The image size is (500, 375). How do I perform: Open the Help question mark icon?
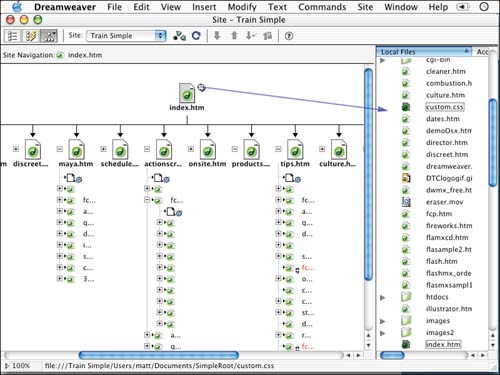tap(289, 36)
